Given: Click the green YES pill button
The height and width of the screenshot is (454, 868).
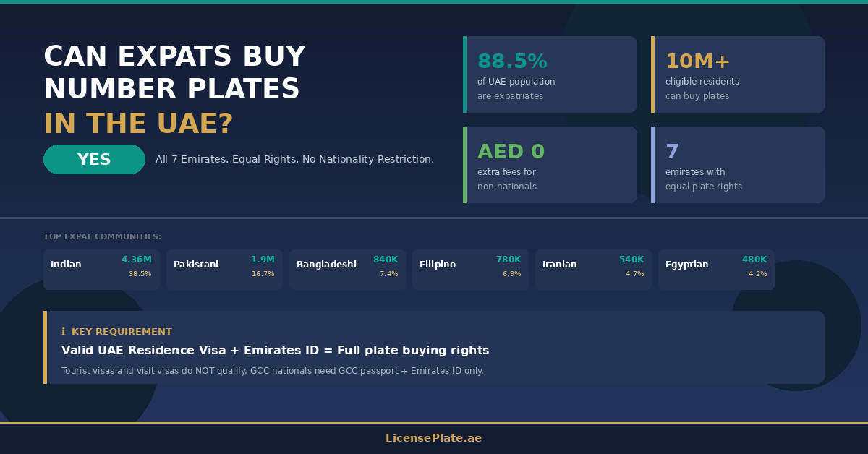Looking at the screenshot, I should click(x=94, y=160).
